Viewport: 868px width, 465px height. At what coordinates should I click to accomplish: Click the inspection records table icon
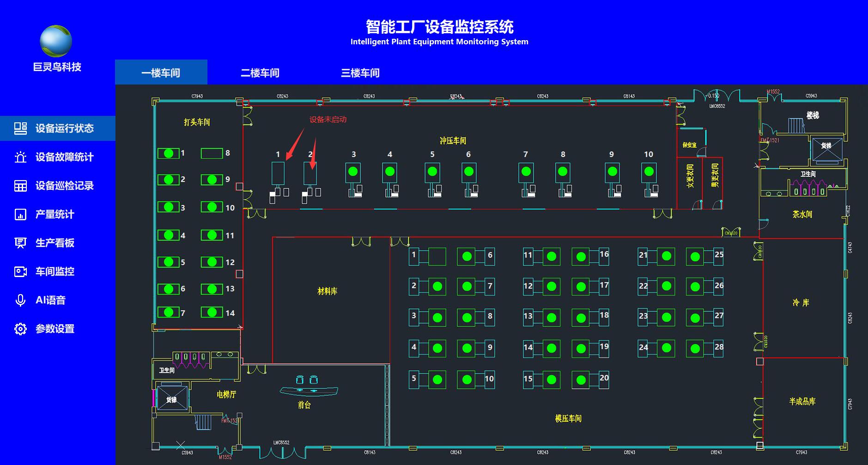20,186
